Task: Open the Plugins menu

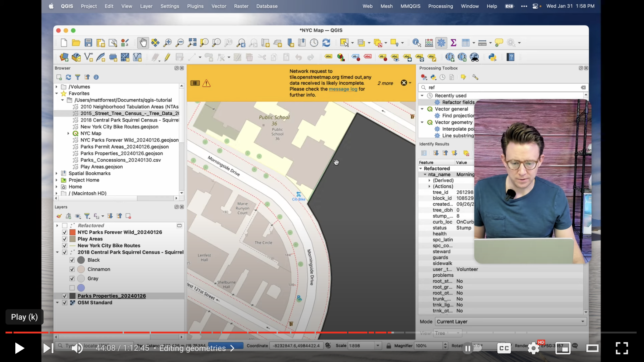Action: tap(195, 6)
